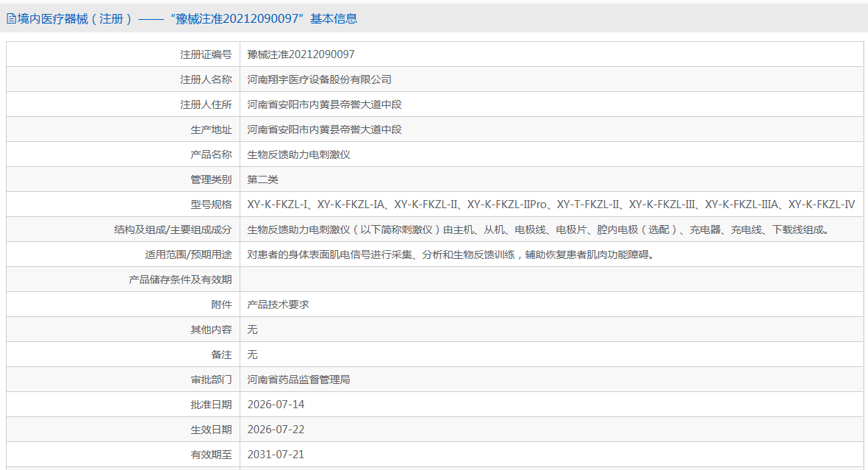The height and width of the screenshot is (470, 868).
Task: Click the 其他内容 label
Action: (x=211, y=330)
